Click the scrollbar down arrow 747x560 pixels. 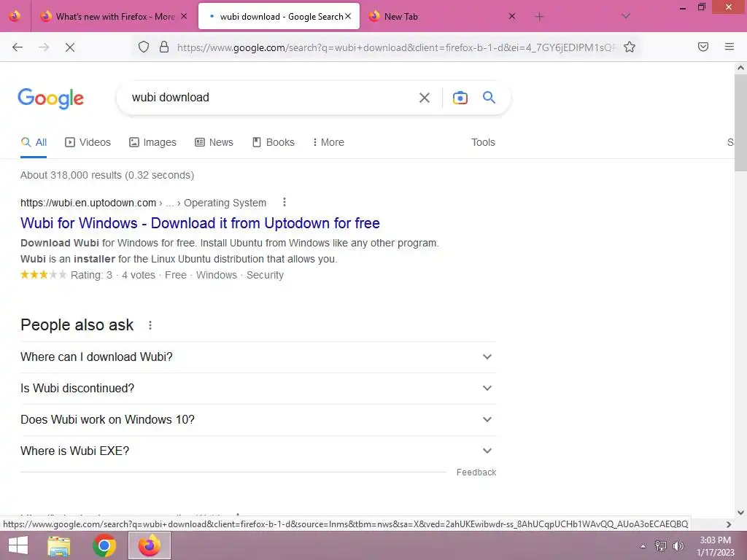pyautogui.click(x=740, y=513)
